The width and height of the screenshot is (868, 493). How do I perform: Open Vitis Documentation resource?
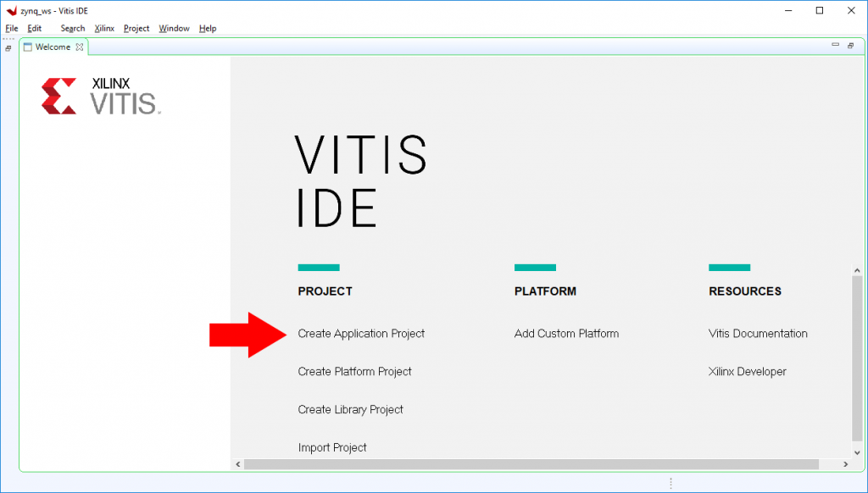click(758, 334)
